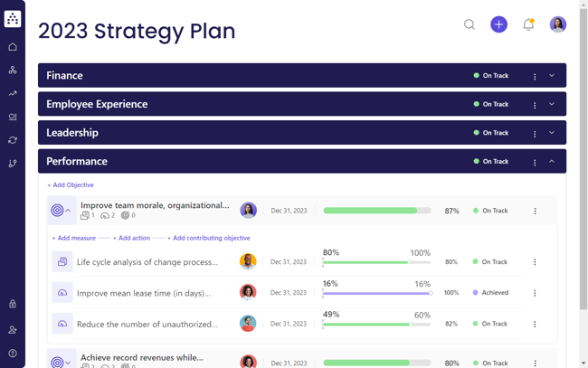Image resolution: width=588 pixels, height=368 pixels.
Task: Click the search magnifier icon
Action: (x=469, y=24)
